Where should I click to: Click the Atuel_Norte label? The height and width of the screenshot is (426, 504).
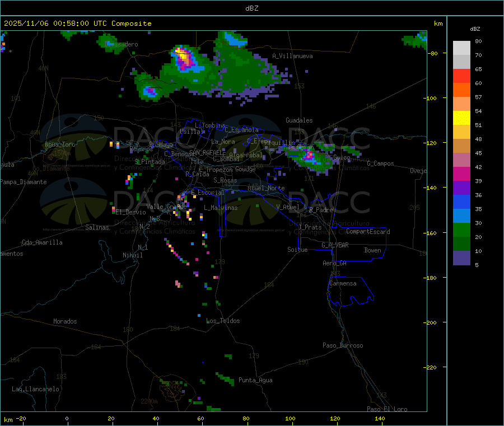(x=266, y=188)
